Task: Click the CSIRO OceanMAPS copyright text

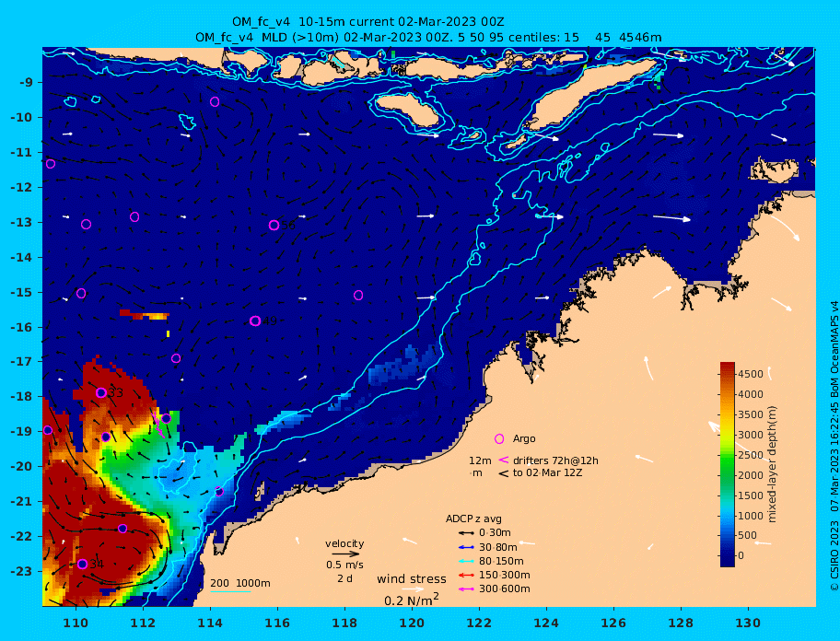Action: tap(834, 446)
